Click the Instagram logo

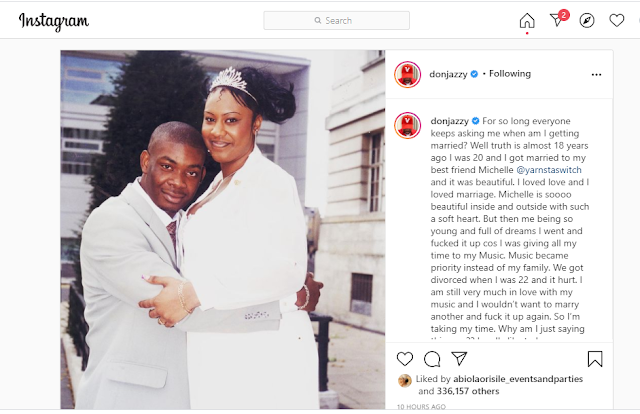tap(53, 21)
